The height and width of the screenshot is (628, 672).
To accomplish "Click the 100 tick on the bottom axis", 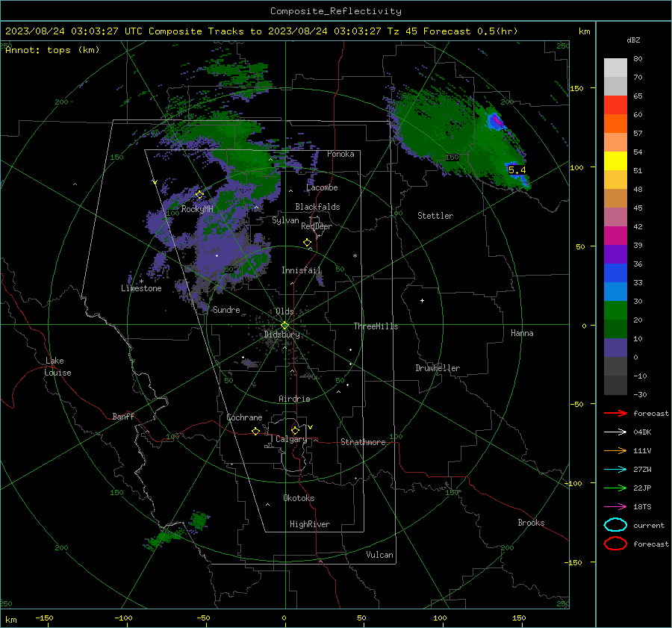I will [x=440, y=618].
